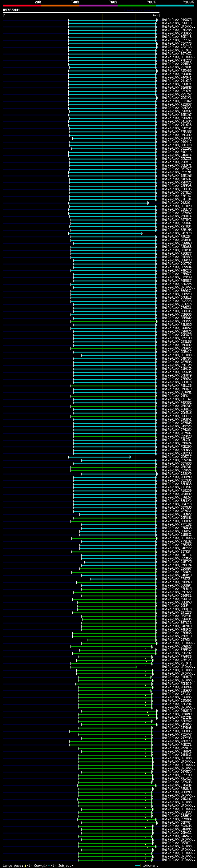Viewport: 197px width, 868px height.
Task: Select hit UniRef100_P40941
Action: click(177, 78)
